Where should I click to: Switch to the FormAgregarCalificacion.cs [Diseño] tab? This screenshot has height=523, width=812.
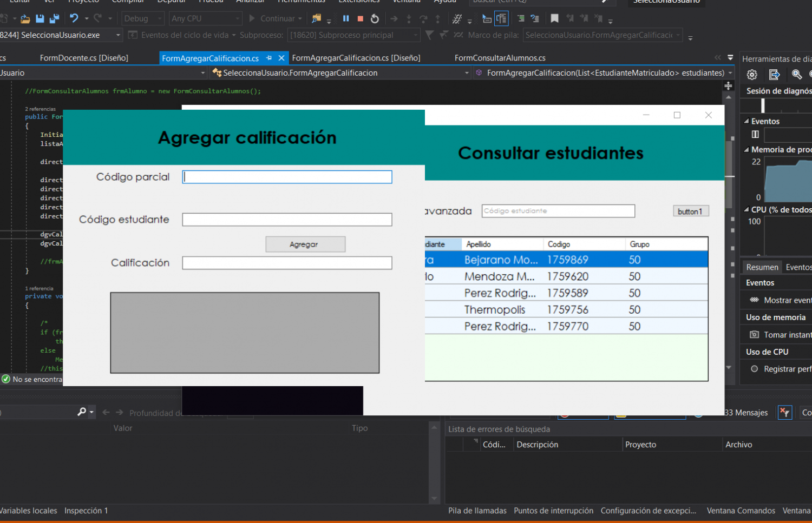point(356,58)
